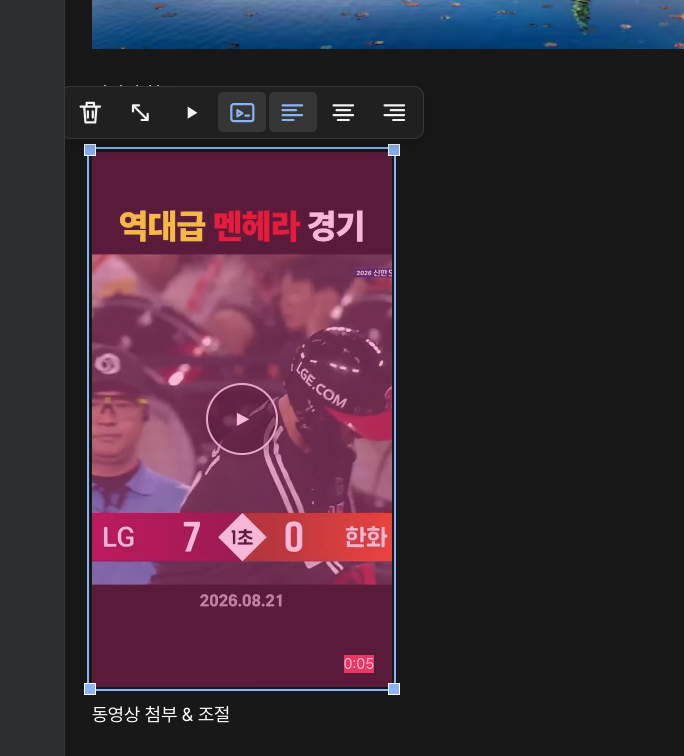This screenshot has height=756, width=684.
Task: Delete the video with the trash icon
Action: click(x=90, y=112)
